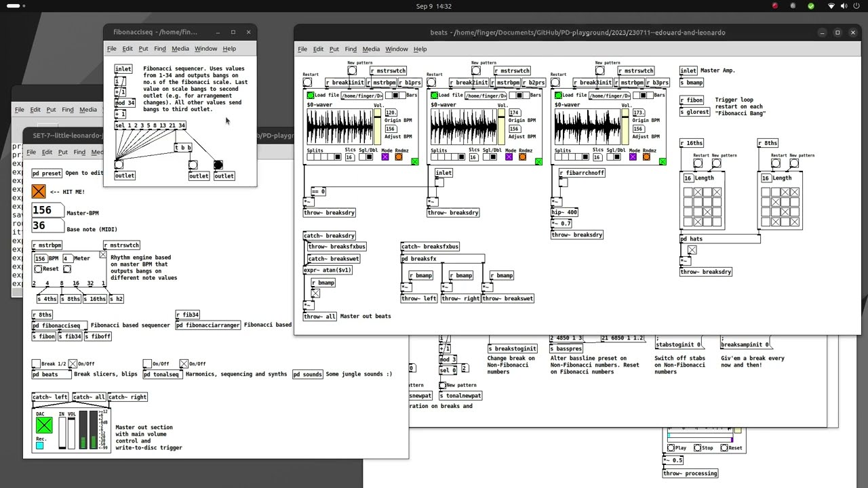The width and height of the screenshot is (868, 488).
Task: Hit the orange HIT ME toggle
Action: (x=39, y=192)
